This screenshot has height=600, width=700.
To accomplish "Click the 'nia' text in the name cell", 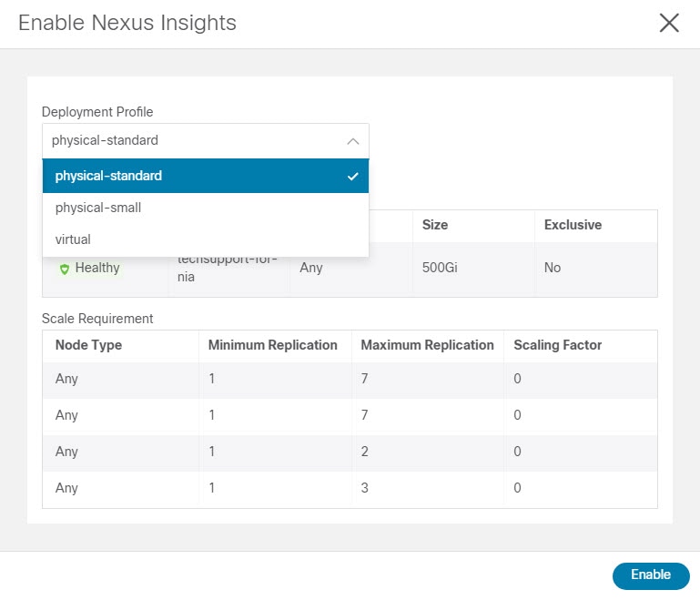I will coord(186,277).
